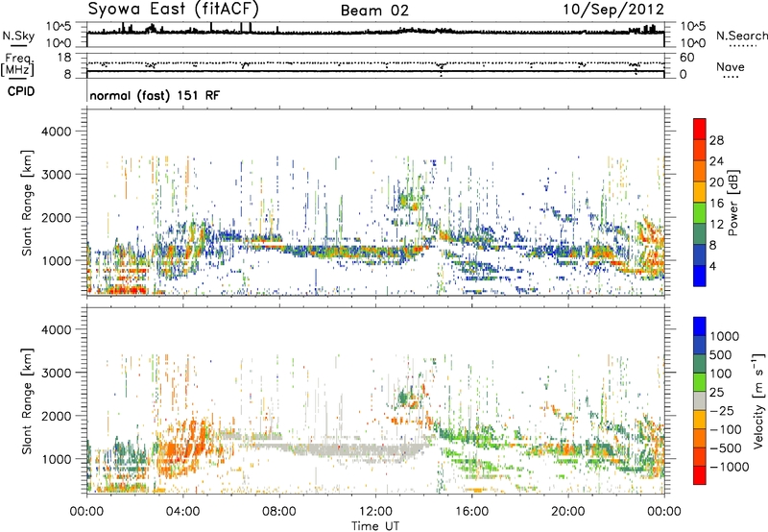
Task: Select "Slant Range [km]" label of velocity panel
Action: click(x=27, y=401)
